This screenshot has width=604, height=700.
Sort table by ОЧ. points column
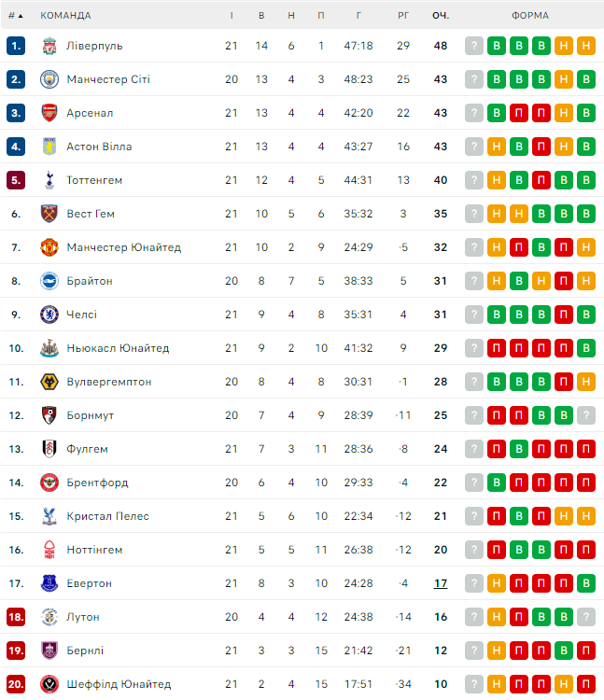point(441,16)
